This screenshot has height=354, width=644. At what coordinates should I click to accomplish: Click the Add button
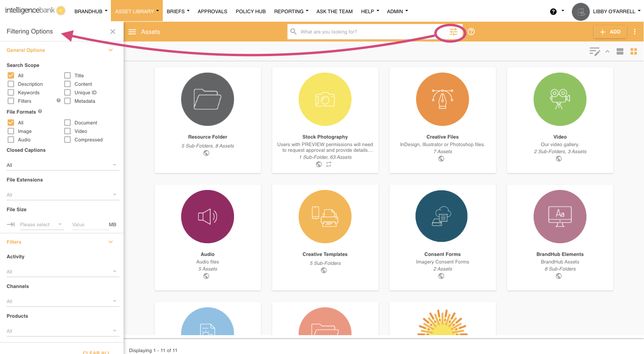(610, 32)
